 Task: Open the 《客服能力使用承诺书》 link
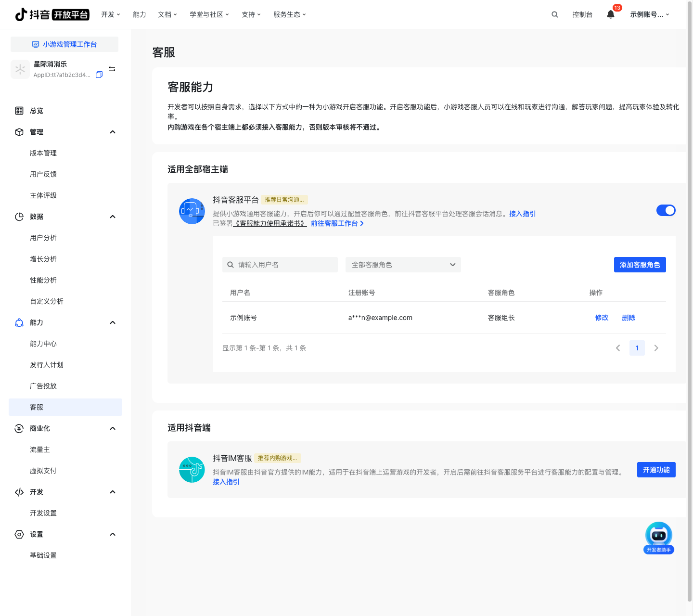[x=270, y=223]
